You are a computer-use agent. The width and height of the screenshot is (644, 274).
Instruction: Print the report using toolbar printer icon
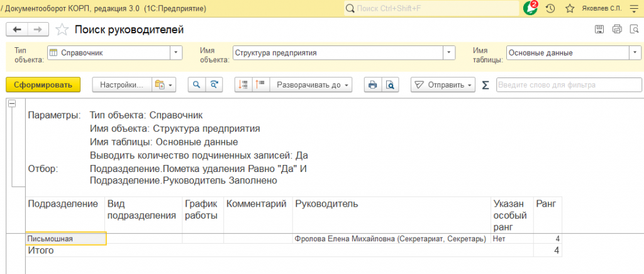373,84
